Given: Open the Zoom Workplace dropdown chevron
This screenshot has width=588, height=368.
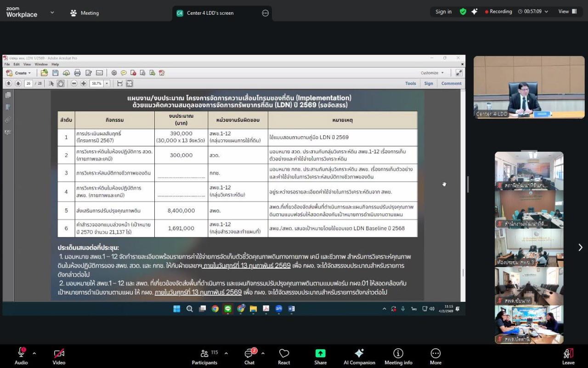Looking at the screenshot, I should (52, 12).
